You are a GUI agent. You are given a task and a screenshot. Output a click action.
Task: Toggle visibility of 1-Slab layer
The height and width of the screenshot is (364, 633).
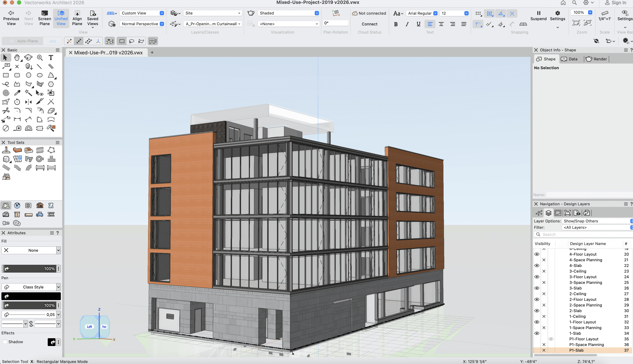[x=537, y=333]
